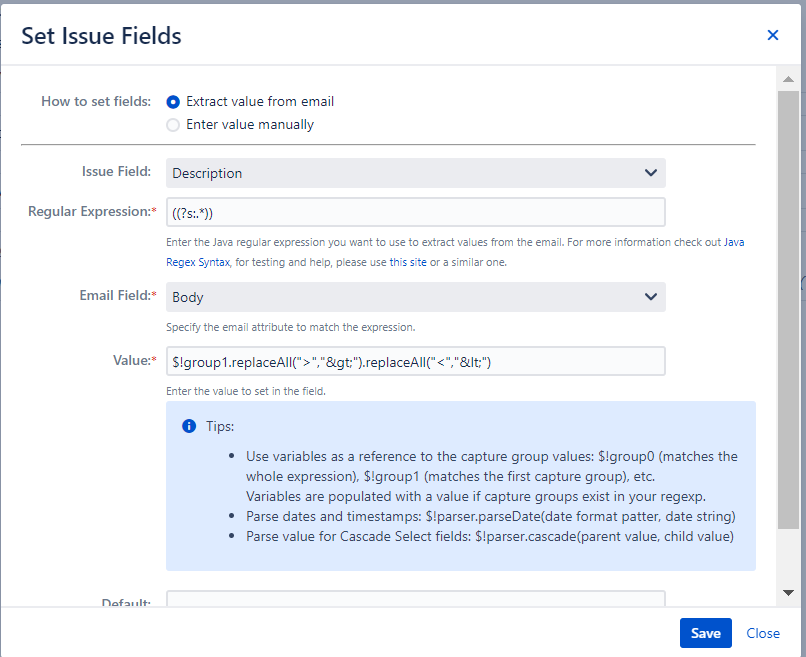Click the Email Field dropdown chevron

pyautogui.click(x=651, y=296)
